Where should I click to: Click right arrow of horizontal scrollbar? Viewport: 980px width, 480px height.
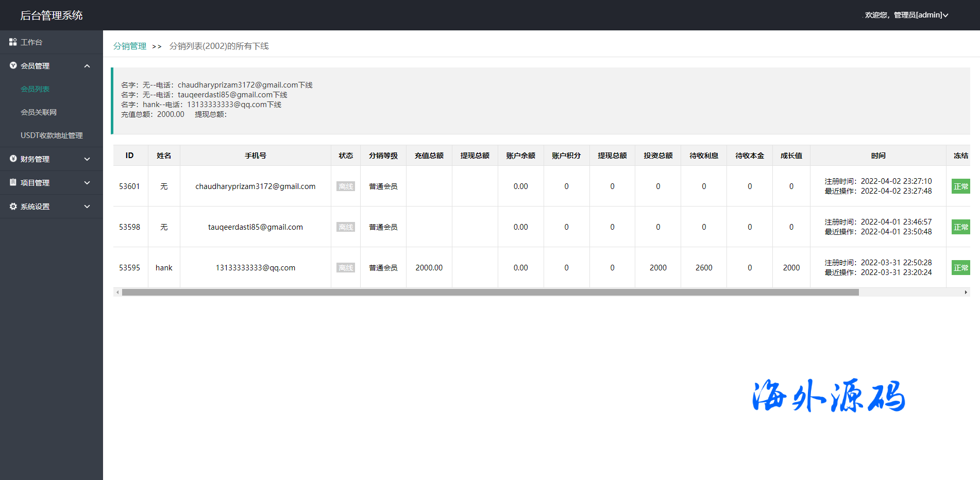pyautogui.click(x=966, y=292)
